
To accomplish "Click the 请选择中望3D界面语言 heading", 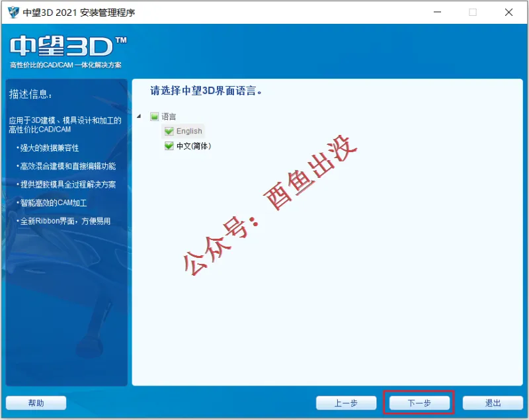I will click(206, 91).
